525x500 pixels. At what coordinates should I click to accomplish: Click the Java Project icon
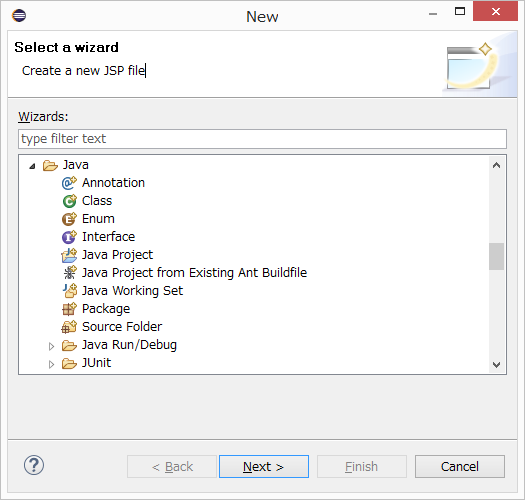point(69,255)
